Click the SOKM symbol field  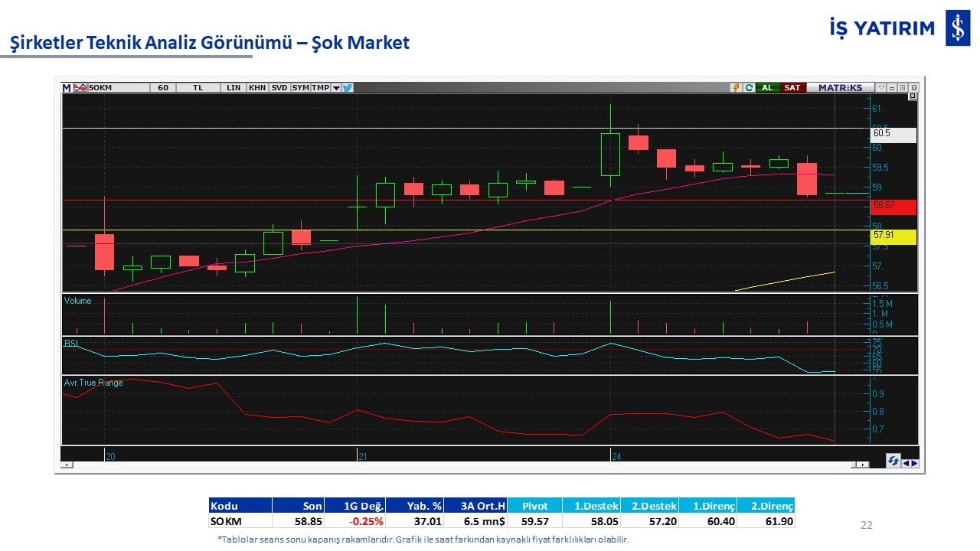119,88
